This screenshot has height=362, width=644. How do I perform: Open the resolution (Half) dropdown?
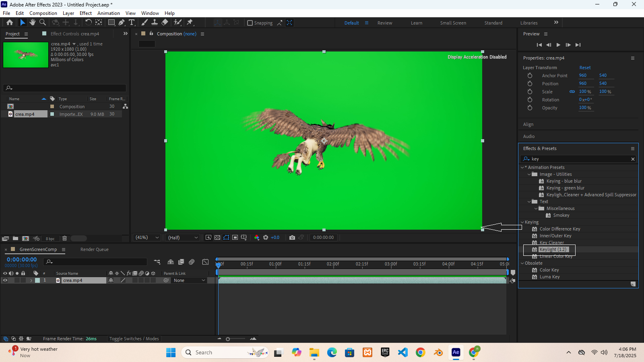click(x=183, y=238)
